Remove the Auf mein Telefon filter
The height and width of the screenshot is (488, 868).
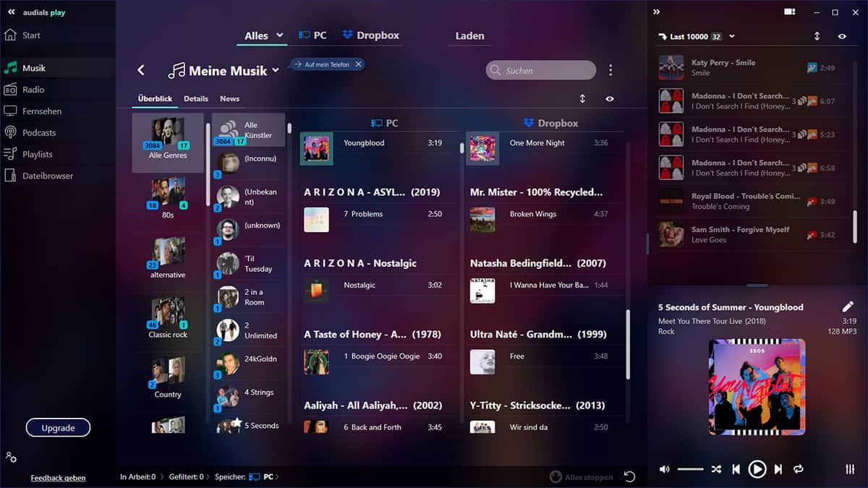coord(358,64)
